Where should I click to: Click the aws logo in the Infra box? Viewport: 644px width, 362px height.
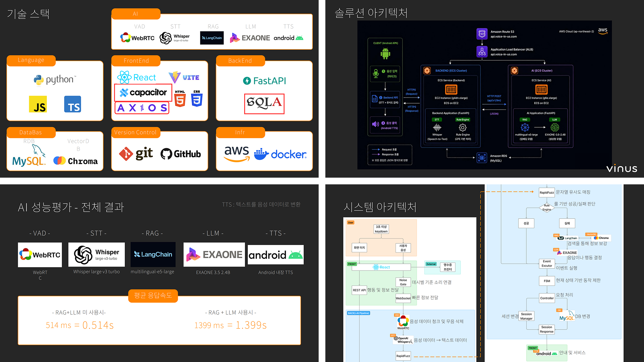tap(237, 154)
